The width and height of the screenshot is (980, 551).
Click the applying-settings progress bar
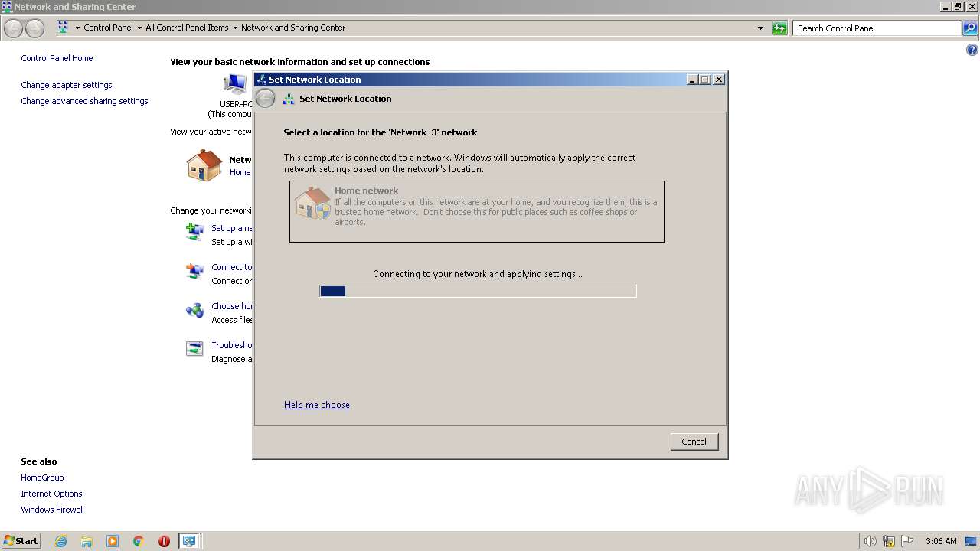coord(478,291)
